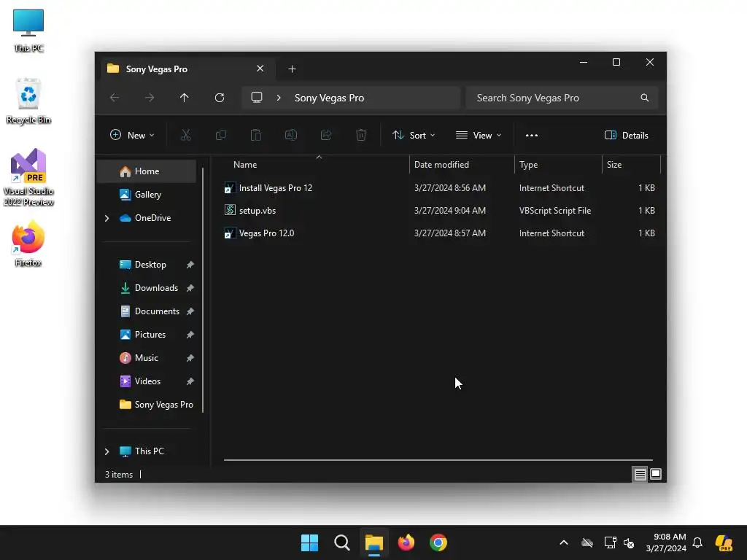Click the Copy icon in toolbar
Screen dimensions: 747x560
coord(220,135)
